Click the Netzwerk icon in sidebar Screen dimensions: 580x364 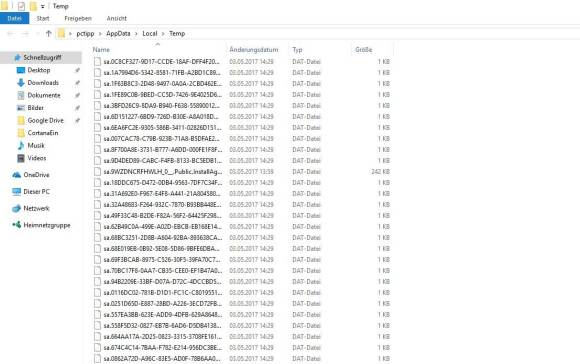click(17, 208)
